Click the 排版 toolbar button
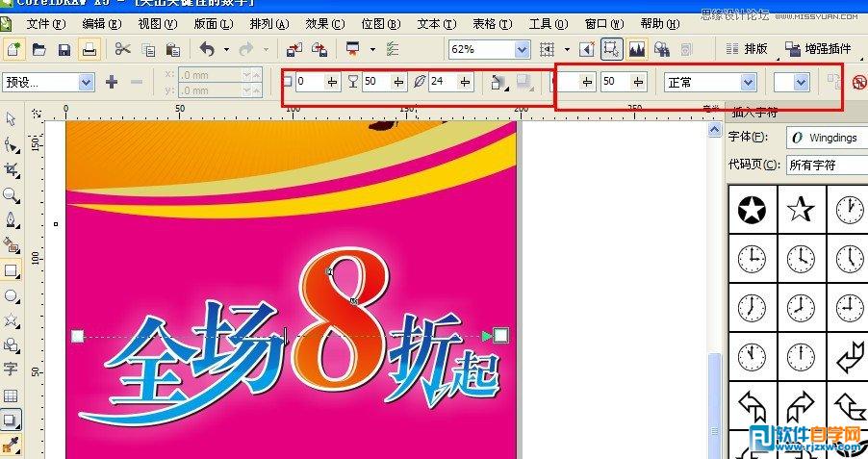The width and height of the screenshot is (868, 459). tap(746, 49)
